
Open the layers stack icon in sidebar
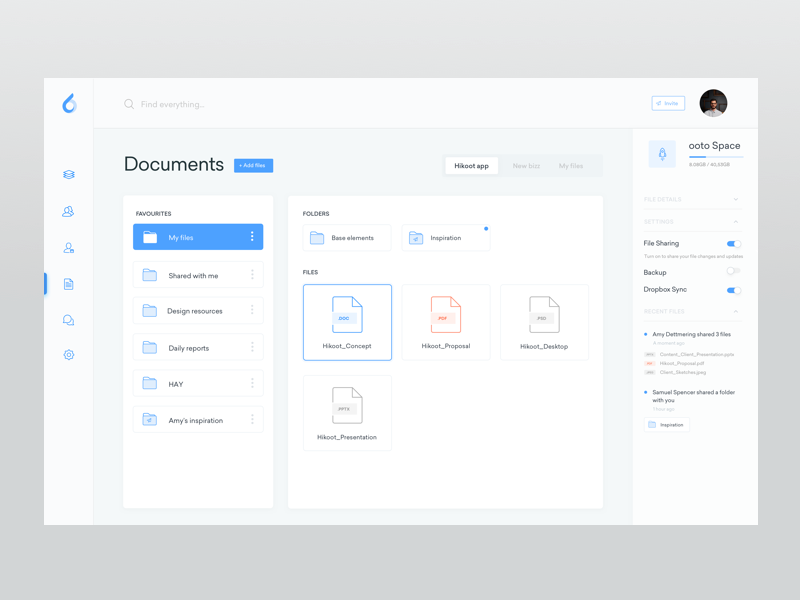click(x=69, y=175)
